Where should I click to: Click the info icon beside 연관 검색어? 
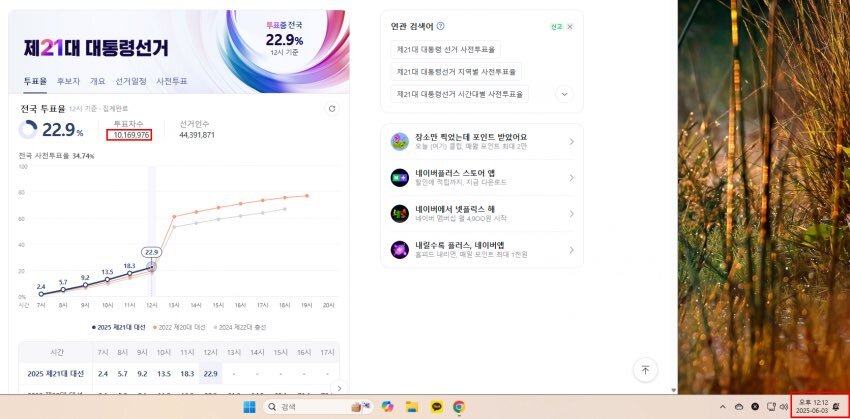pyautogui.click(x=441, y=26)
